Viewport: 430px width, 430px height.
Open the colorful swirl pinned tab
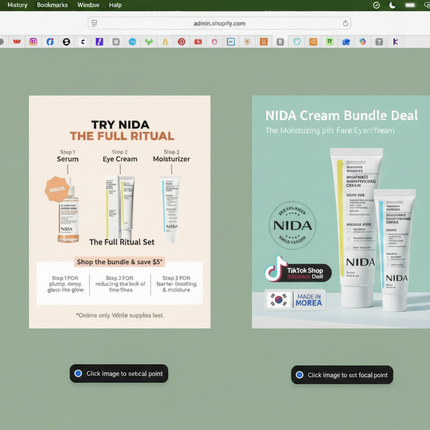tap(363, 42)
